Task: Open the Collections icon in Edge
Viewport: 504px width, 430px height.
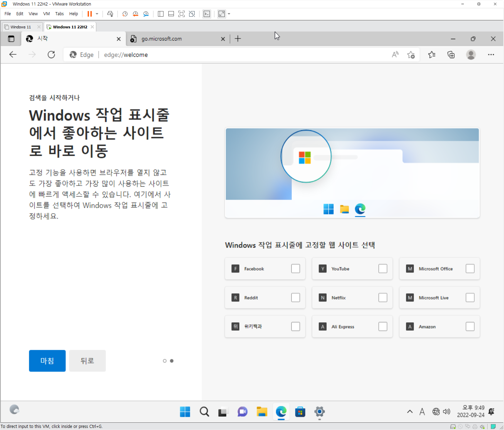Action: point(451,55)
